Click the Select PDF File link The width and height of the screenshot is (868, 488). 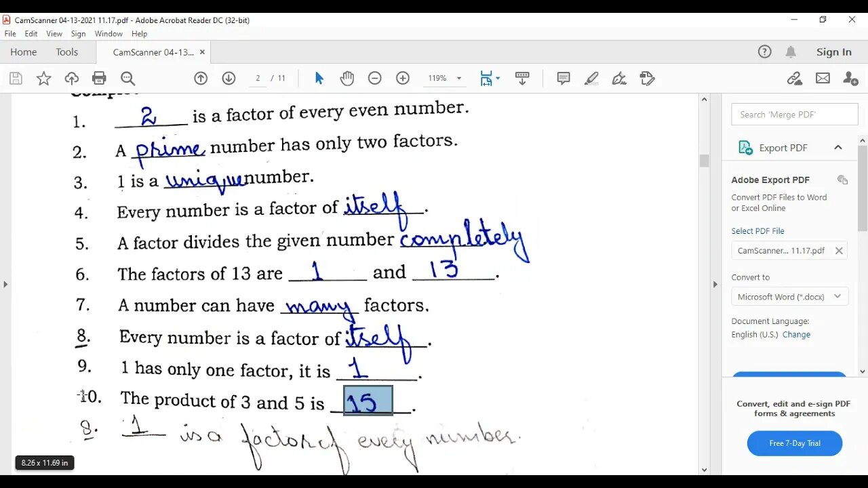tap(757, 231)
